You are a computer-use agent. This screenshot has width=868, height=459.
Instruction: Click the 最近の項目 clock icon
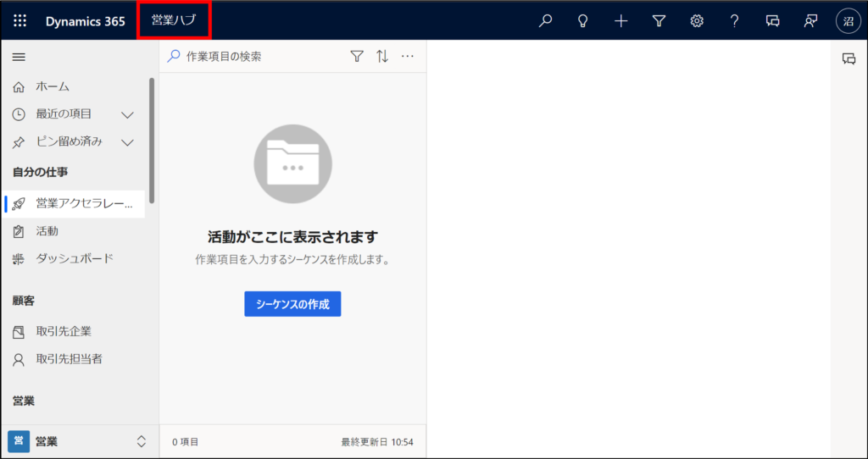[19, 114]
